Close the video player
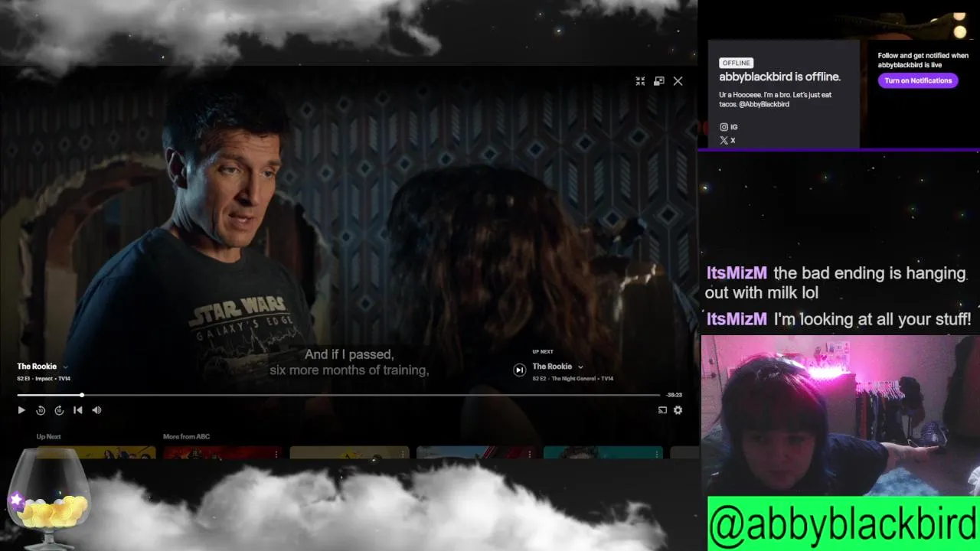Screen dimensions: 980x551 coord(678,81)
